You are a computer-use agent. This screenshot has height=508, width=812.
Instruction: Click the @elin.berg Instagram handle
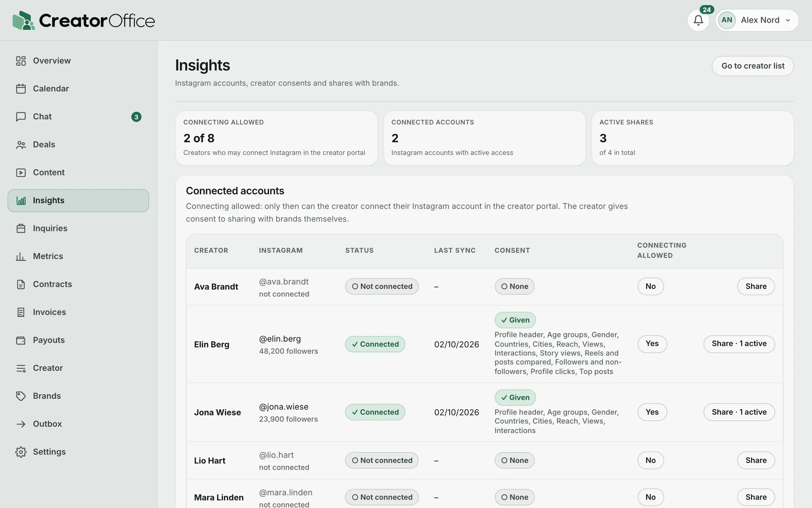tap(280, 339)
